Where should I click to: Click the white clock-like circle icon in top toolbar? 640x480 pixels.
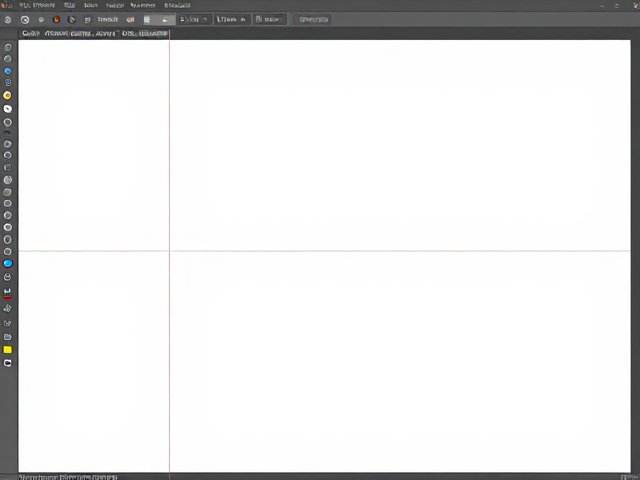click(x=25, y=20)
